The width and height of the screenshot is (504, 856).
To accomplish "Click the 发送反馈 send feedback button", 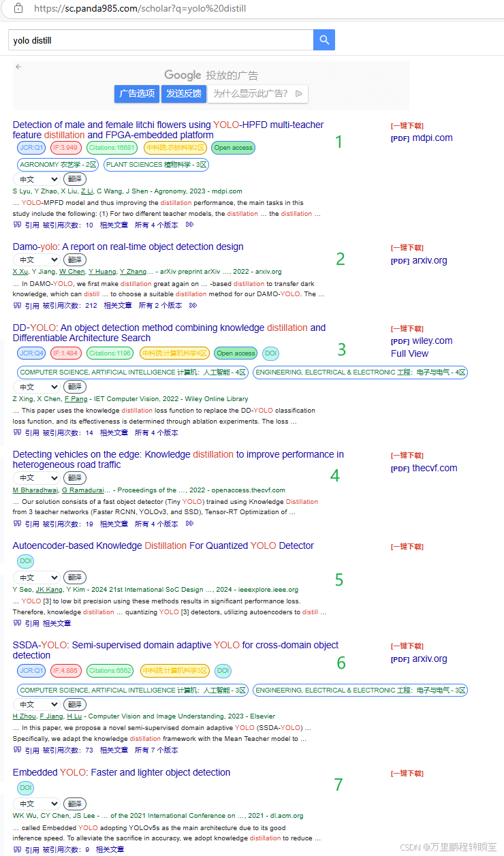I will pyautogui.click(x=184, y=94).
